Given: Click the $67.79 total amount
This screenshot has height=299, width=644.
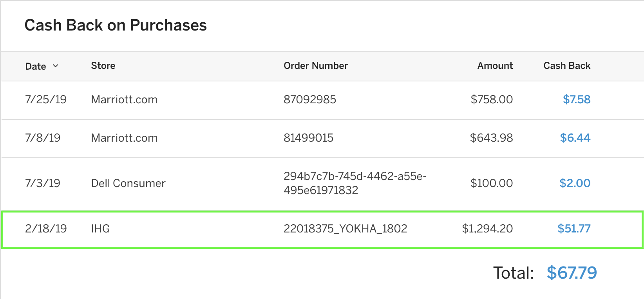Looking at the screenshot, I should tap(572, 273).
